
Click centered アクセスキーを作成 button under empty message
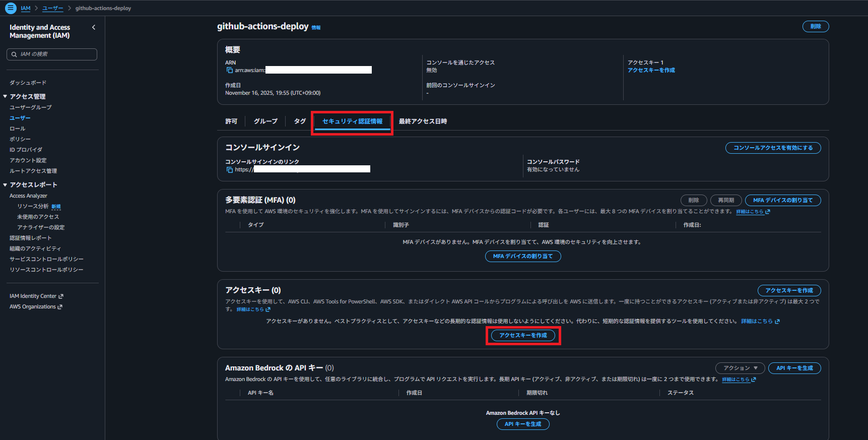pos(523,335)
